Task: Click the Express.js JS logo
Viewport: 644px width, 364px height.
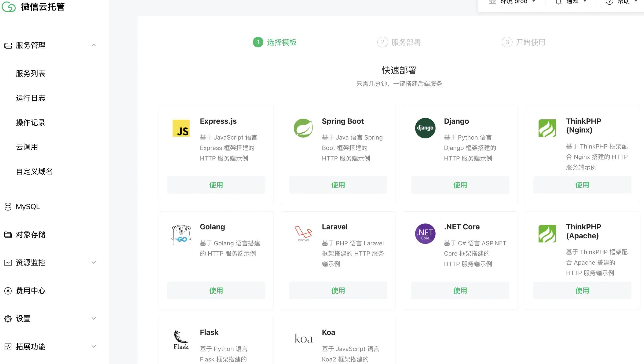Action: [x=181, y=128]
